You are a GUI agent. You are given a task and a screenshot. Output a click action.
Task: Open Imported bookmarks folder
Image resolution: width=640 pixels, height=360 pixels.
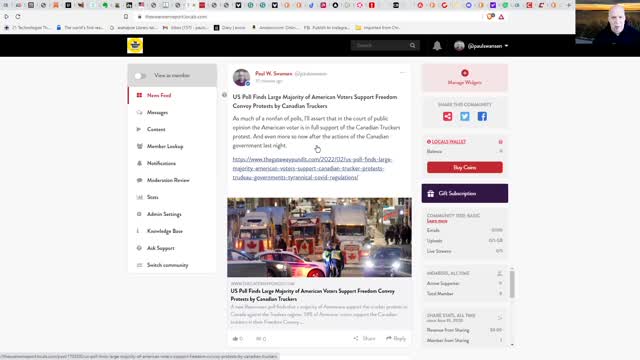click(x=378, y=27)
